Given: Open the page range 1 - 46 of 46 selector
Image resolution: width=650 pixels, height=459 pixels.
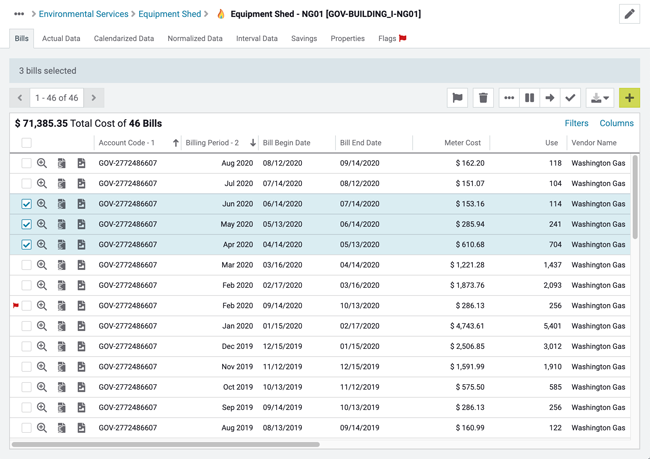Looking at the screenshot, I should [x=57, y=98].
